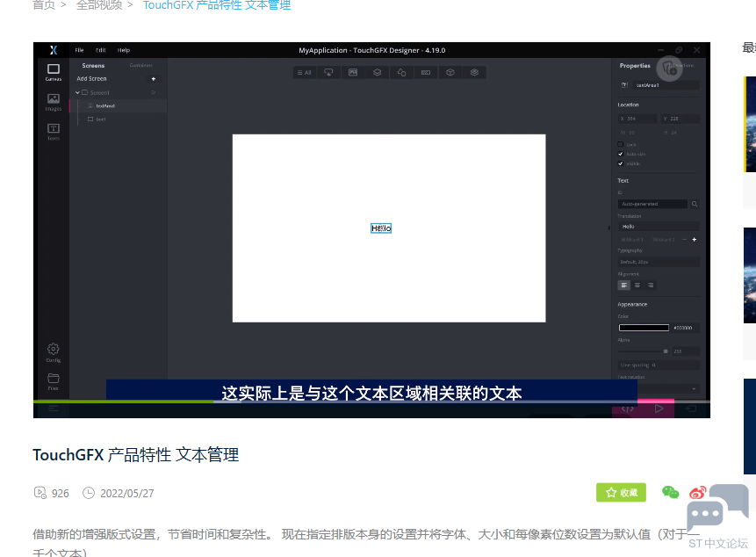
Task: Go to 全部视频 breadcrumb link
Action: [x=99, y=5]
